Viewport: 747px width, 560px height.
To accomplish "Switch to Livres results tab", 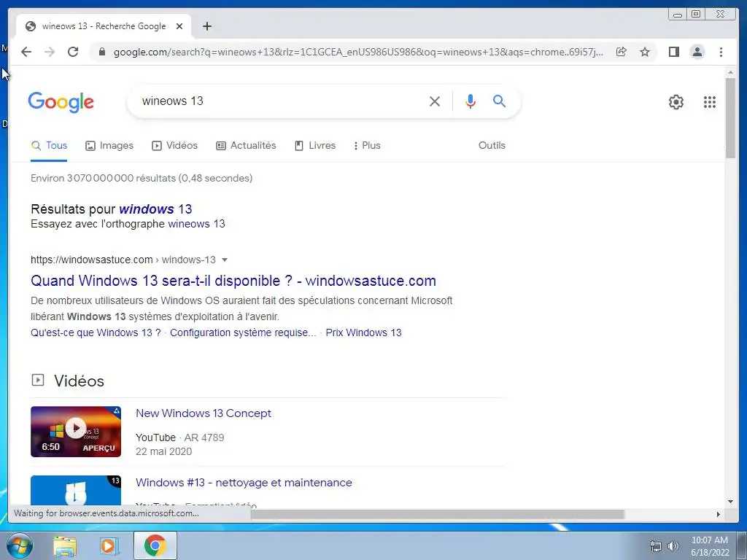I will [x=315, y=146].
